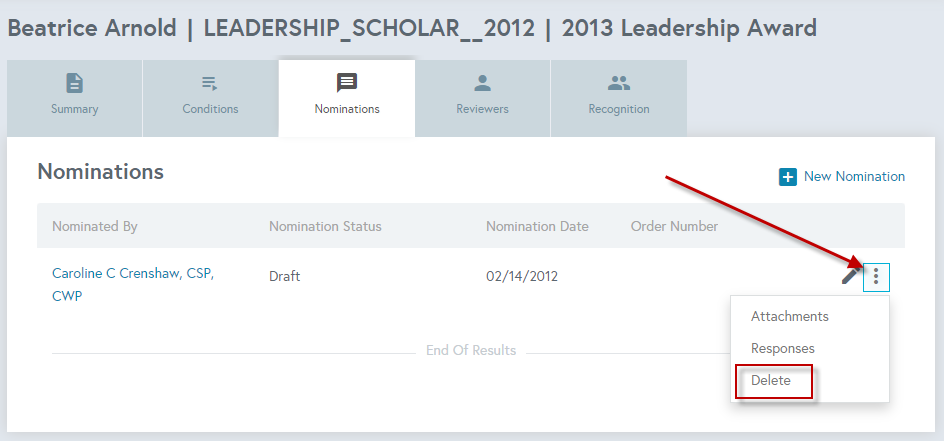Click the plus icon beside New Nomination

point(788,177)
